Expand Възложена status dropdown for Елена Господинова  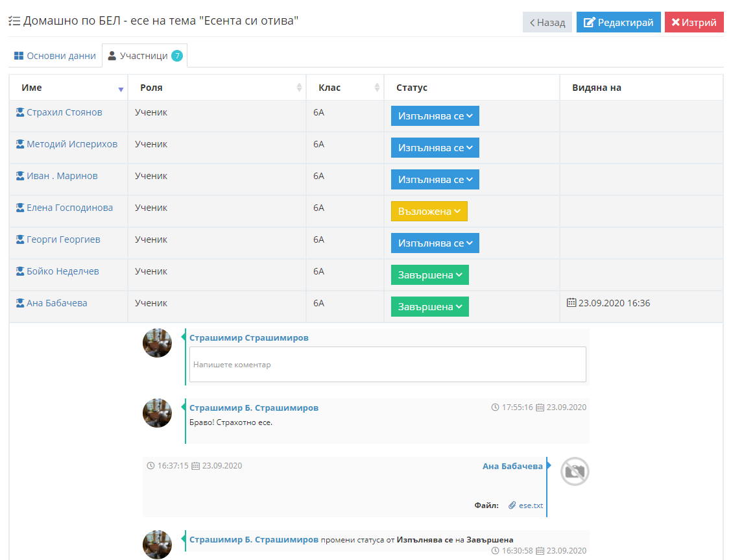(x=429, y=212)
